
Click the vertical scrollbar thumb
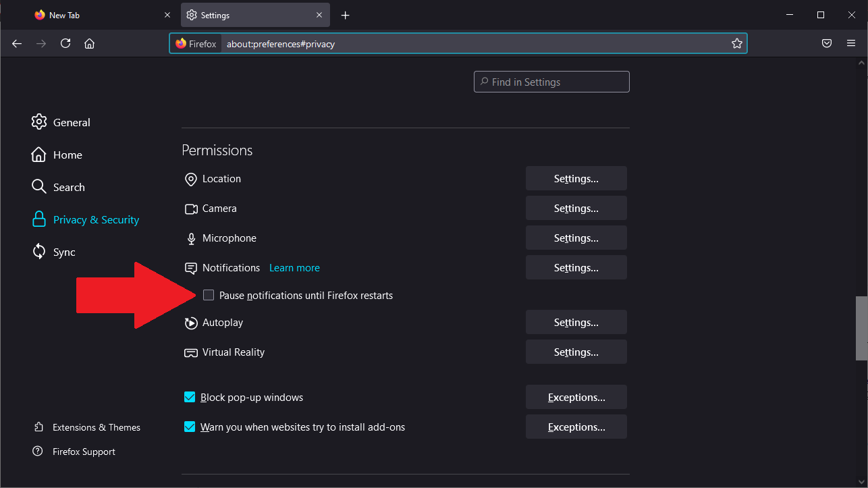[861, 328]
